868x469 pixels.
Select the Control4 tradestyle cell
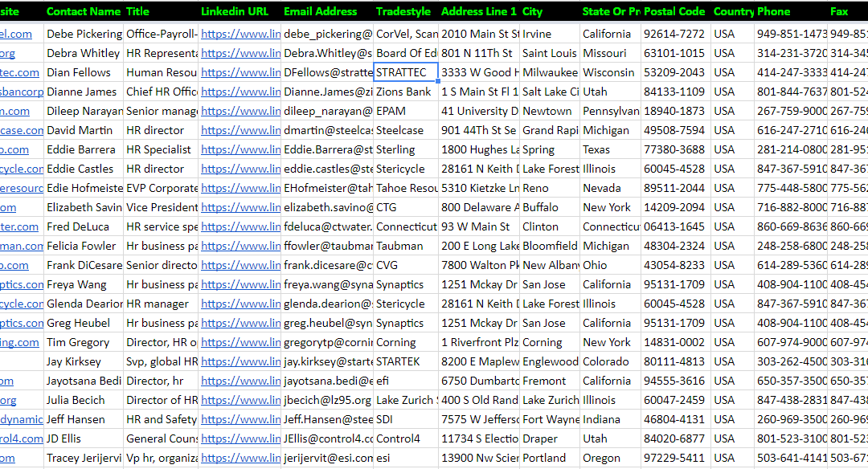pos(406,438)
